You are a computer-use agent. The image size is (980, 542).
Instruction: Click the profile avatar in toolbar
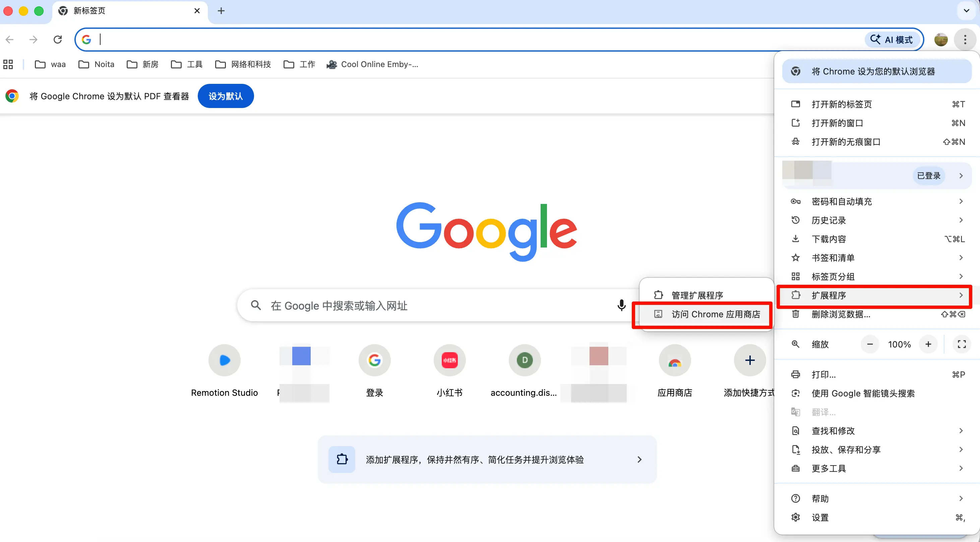click(x=940, y=40)
